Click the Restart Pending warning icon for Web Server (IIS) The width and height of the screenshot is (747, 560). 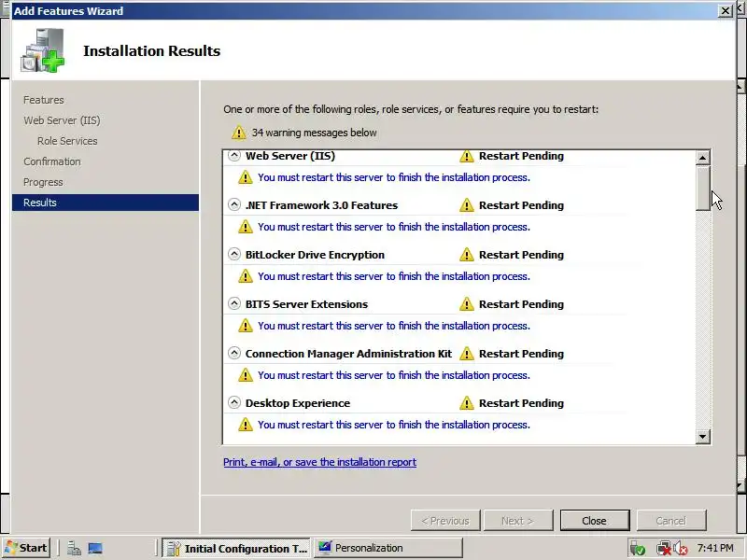[466, 156]
